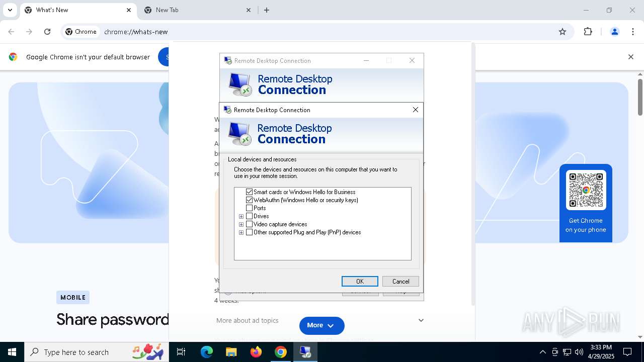
Task: Open Chrome extensions menu
Action: pos(588,32)
